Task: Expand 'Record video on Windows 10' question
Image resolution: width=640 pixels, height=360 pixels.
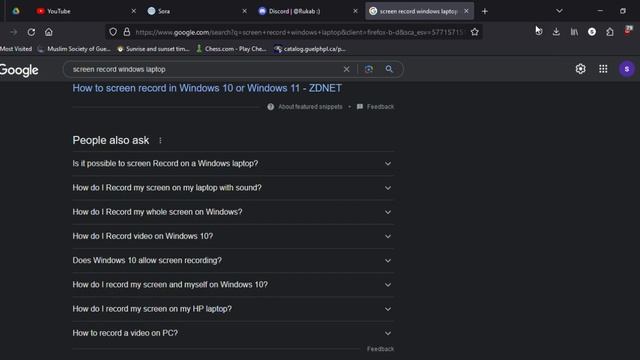Action: point(233,236)
